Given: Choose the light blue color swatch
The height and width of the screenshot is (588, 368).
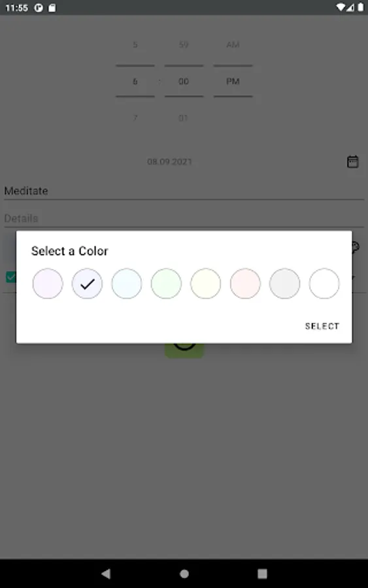Looking at the screenshot, I should coord(127,284).
